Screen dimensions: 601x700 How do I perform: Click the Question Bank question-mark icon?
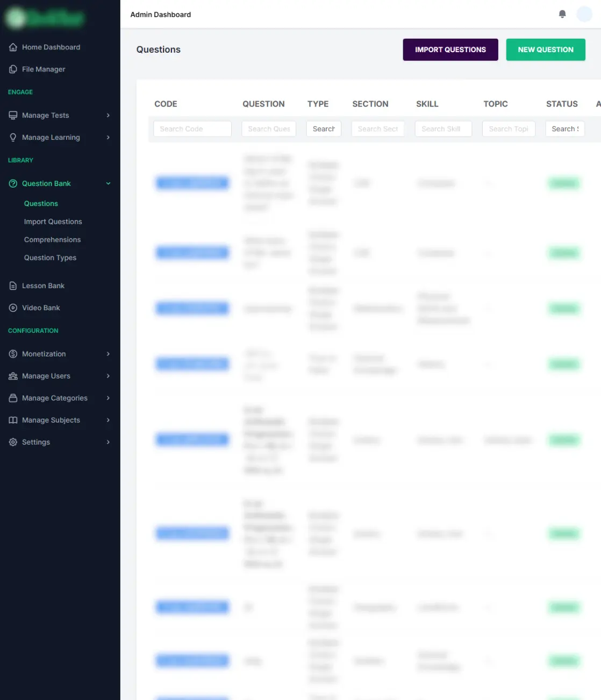13,184
